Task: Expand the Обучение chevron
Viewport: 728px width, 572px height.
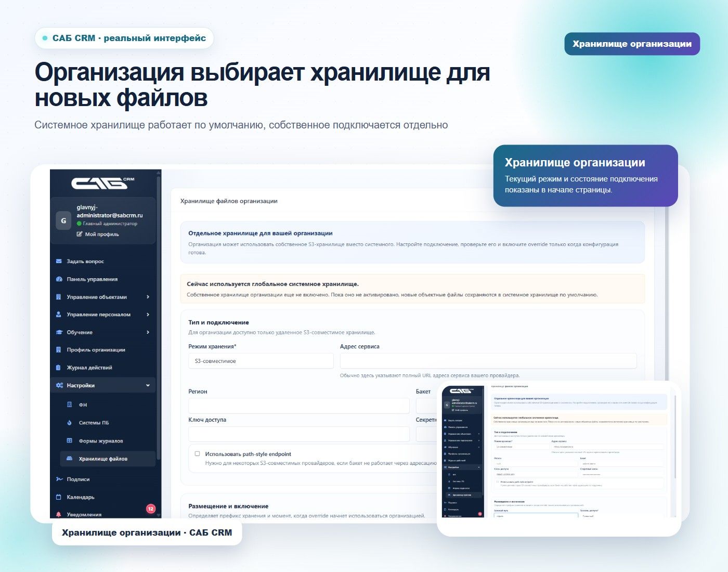Action: (148, 332)
